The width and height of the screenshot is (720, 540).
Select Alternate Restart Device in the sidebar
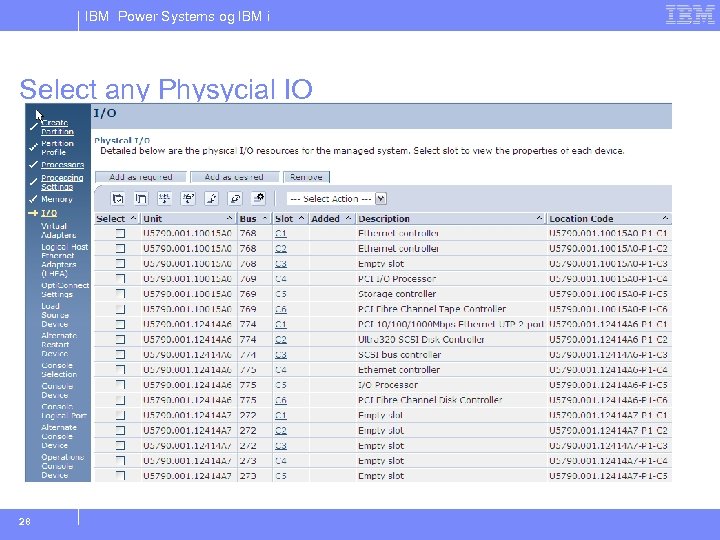(x=59, y=344)
